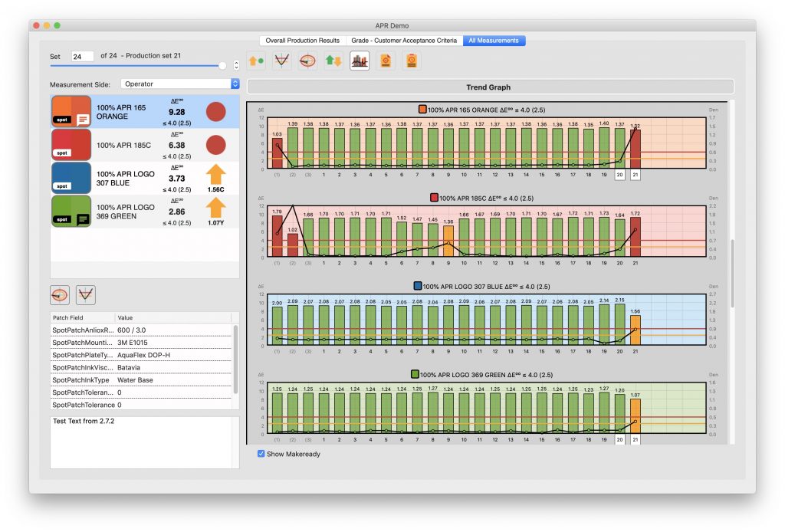The height and width of the screenshot is (532, 785).
Task: Click the ellipse plot button below the color list
Action: click(60, 295)
